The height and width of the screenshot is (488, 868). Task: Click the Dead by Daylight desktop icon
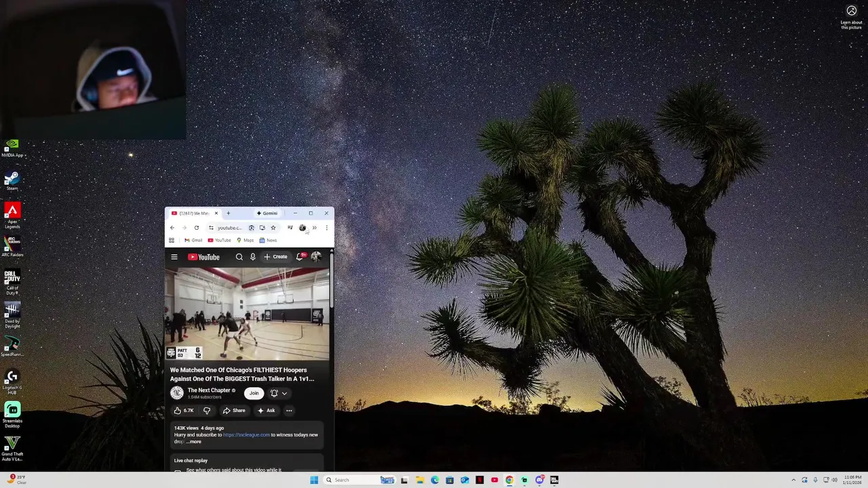(x=12, y=314)
